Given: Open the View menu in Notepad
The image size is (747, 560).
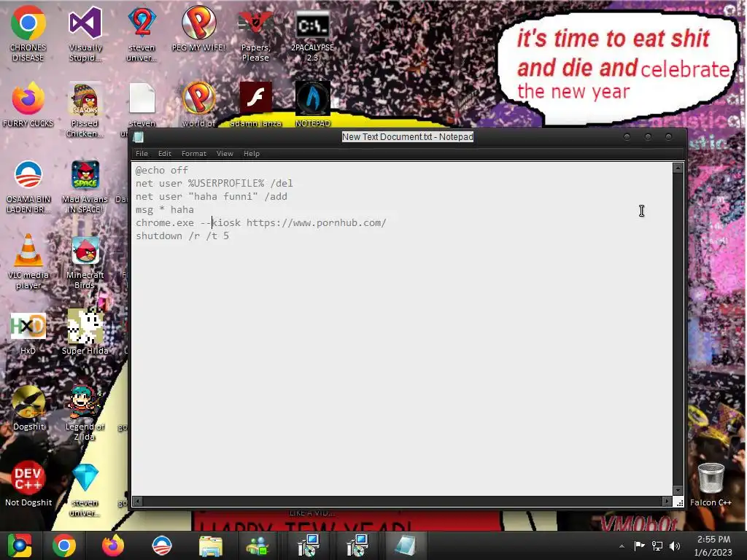Looking at the screenshot, I should (x=225, y=153).
